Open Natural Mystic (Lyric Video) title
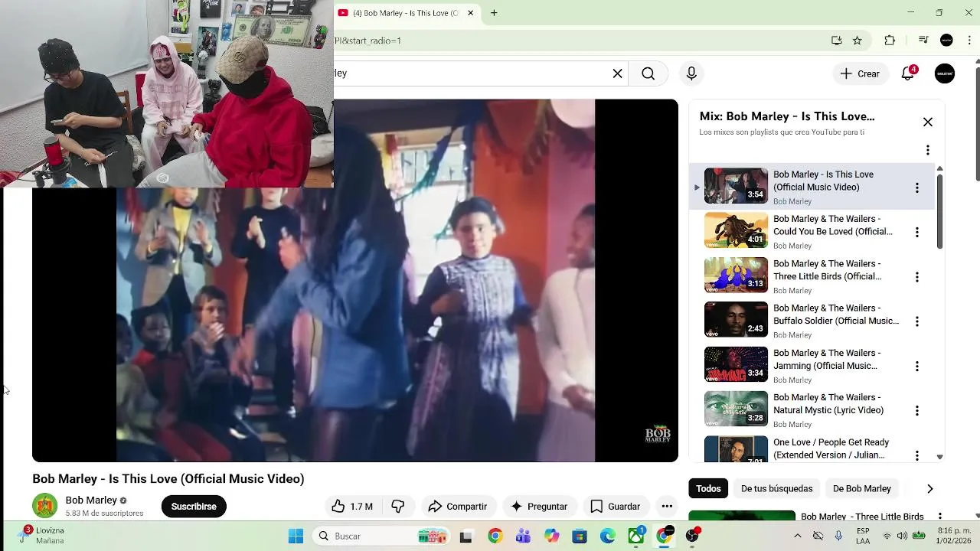 828,404
